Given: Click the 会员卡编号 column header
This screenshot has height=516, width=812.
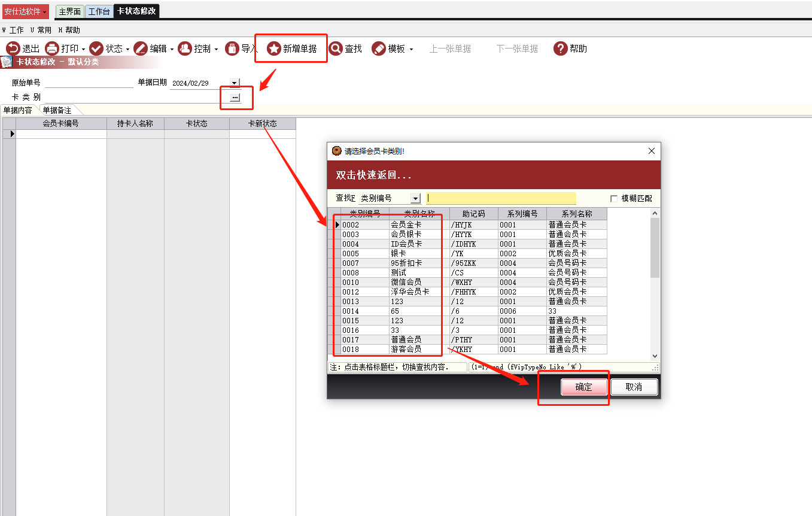Looking at the screenshot, I should click(61, 123).
